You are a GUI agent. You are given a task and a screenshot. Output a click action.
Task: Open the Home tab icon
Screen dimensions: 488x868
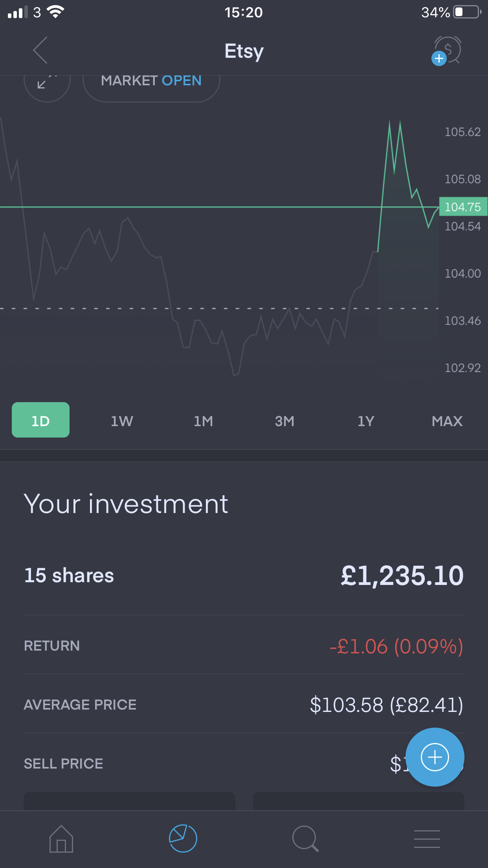pyautogui.click(x=61, y=839)
